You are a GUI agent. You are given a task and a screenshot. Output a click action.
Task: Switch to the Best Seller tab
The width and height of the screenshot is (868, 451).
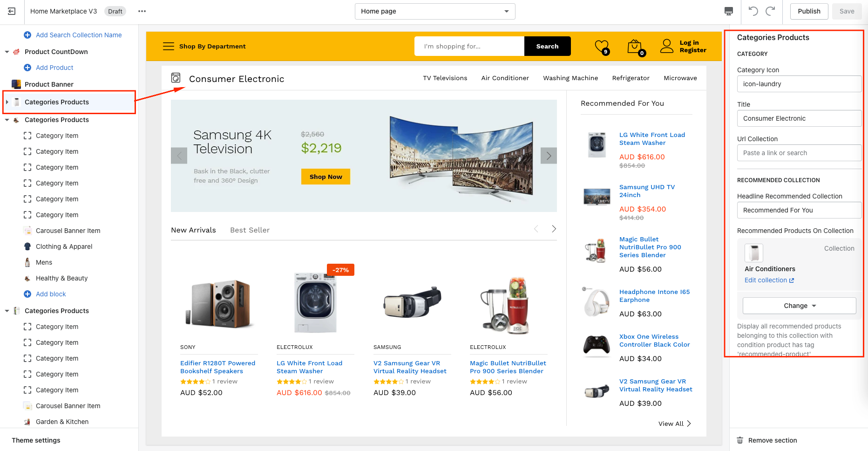[x=250, y=230]
